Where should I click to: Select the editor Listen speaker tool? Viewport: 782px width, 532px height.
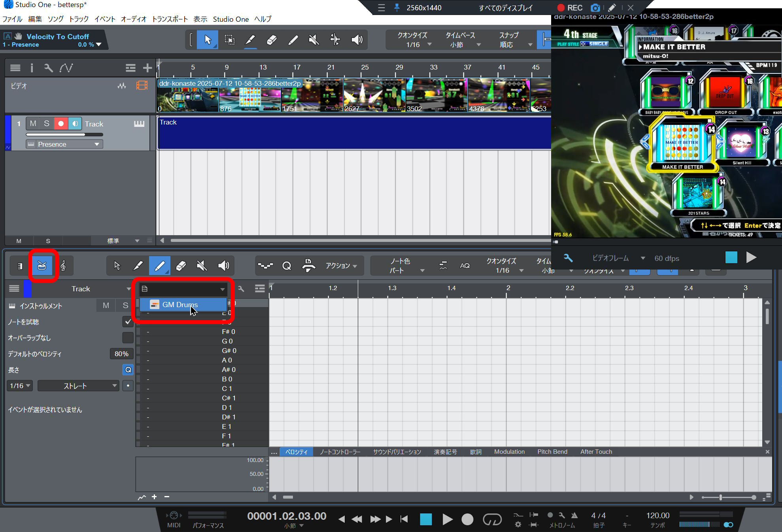(223, 266)
